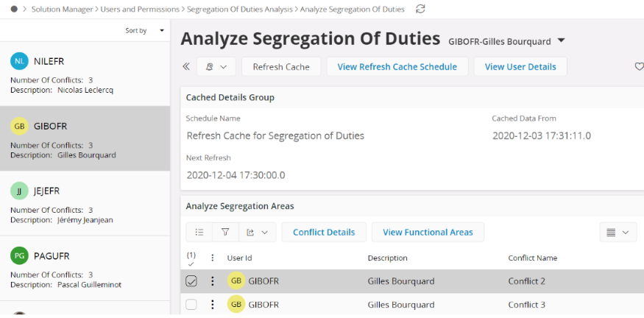Uncheck the Conflict 2 row checkbox

pyautogui.click(x=191, y=281)
